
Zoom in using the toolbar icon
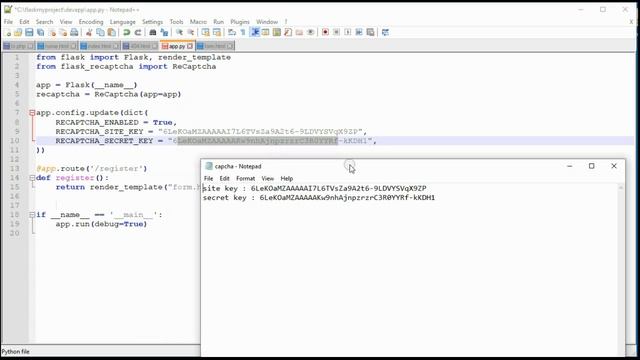click(x=179, y=32)
